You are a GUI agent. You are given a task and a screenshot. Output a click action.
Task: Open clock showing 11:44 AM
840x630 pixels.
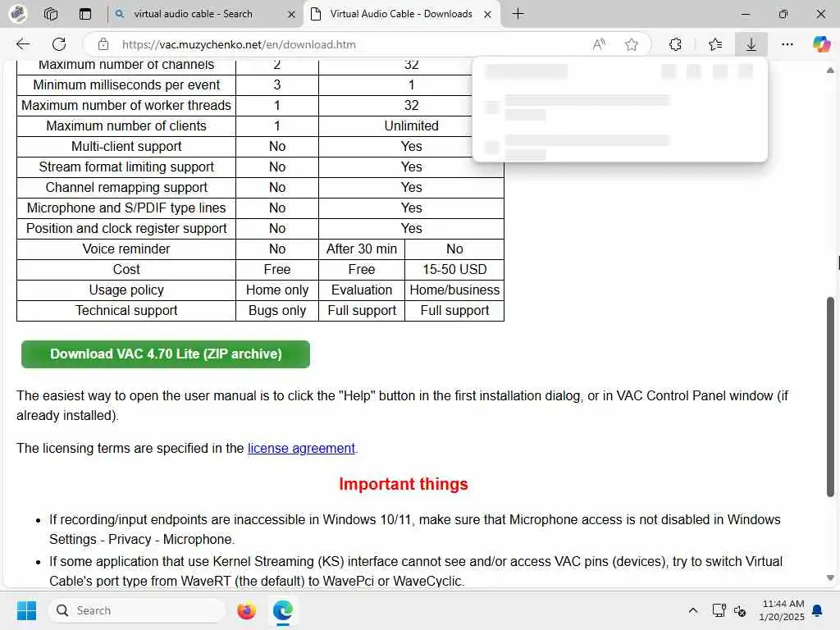point(782,610)
